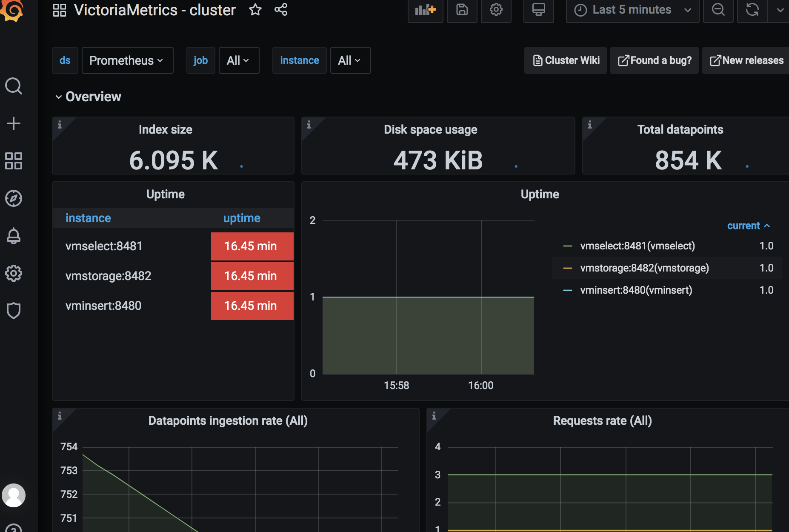Click the vmstorage:8482 table cell
The height and width of the screenshot is (532, 789).
point(108,276)
